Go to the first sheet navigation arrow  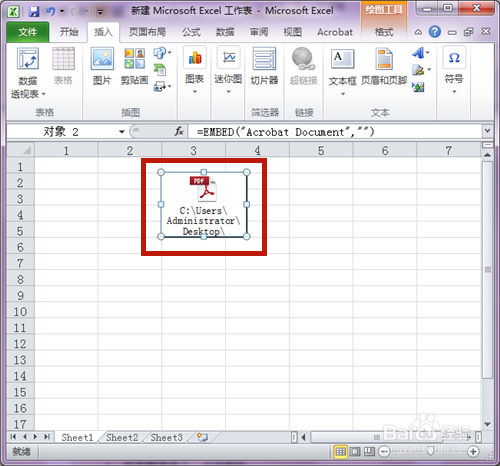pos(13,437)
